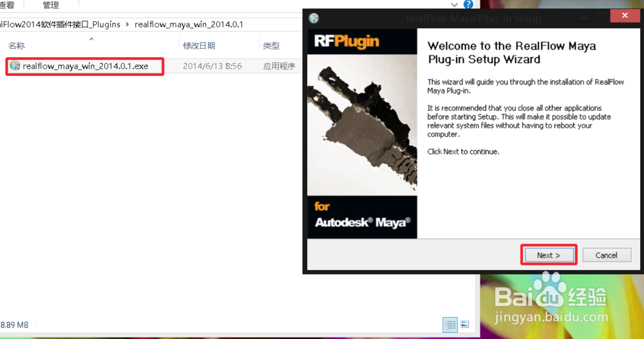
Task: Expand breadcrumb arrow after Plugins folder
Action: tap(128, 24)
